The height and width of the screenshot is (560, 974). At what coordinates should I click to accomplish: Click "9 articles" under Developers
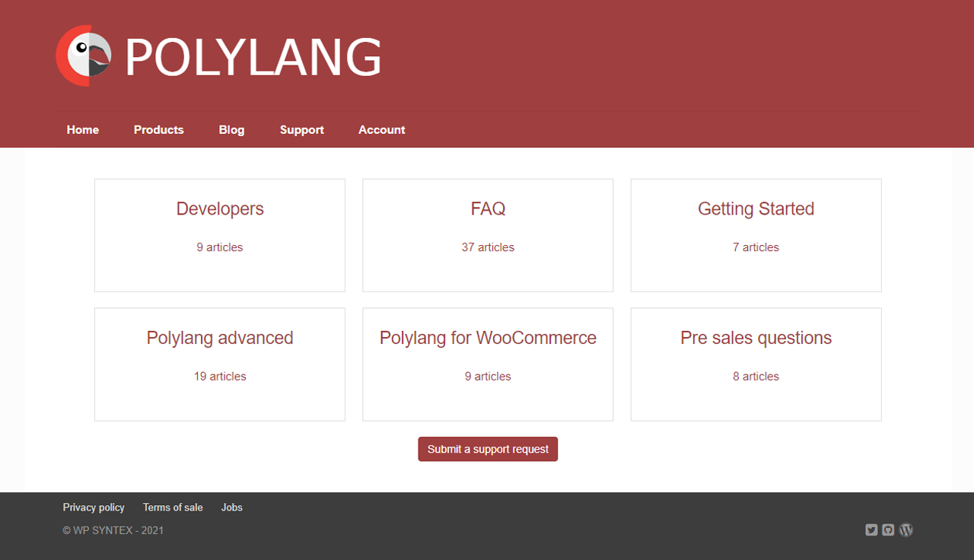[220, 247]
